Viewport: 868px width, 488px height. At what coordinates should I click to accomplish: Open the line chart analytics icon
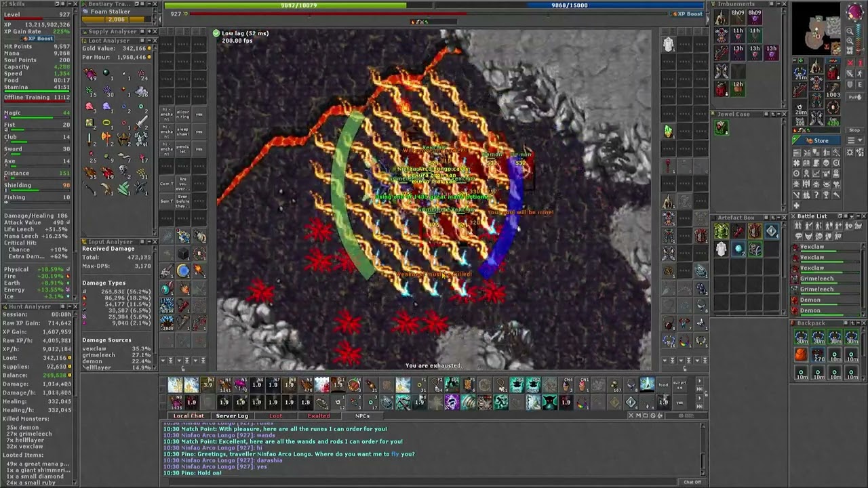pos(816,173)
